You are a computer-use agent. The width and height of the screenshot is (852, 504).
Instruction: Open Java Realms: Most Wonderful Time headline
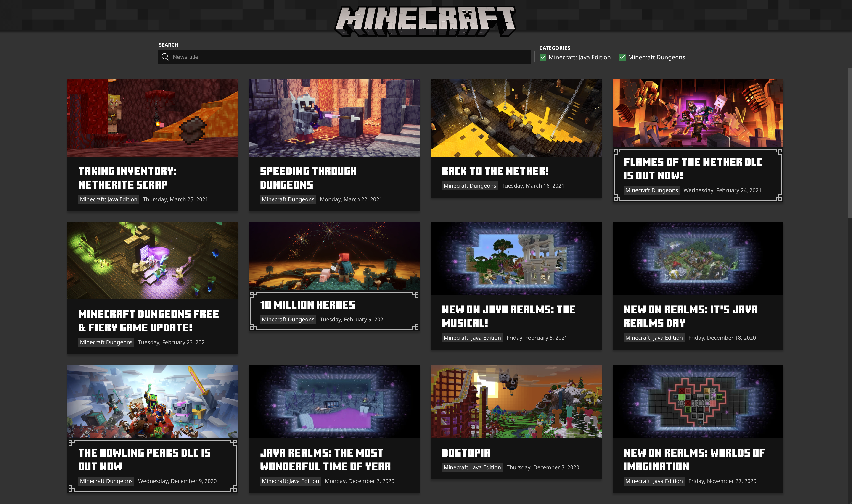point(325,459)
